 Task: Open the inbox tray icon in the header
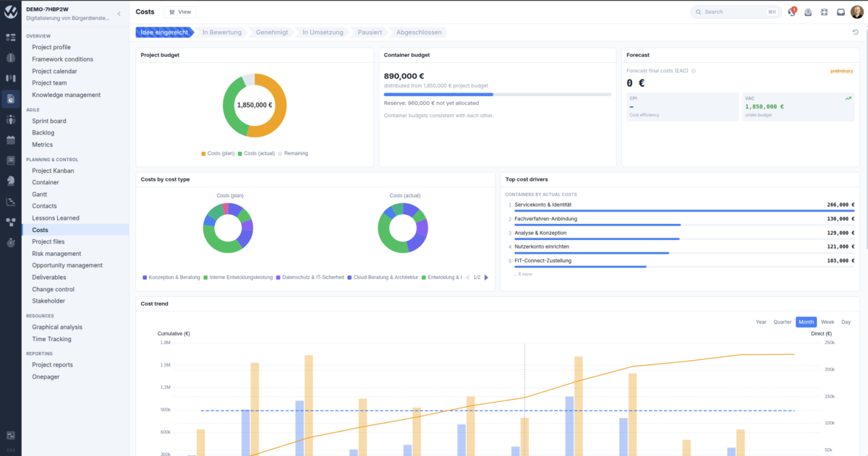[841, 12]
